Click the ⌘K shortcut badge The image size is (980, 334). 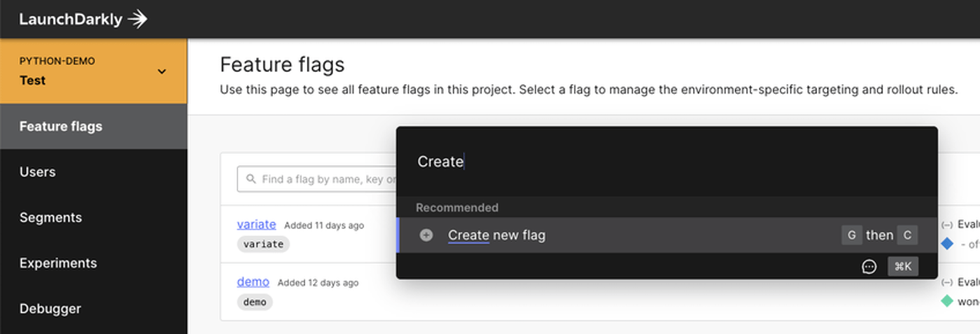(903, 266)
